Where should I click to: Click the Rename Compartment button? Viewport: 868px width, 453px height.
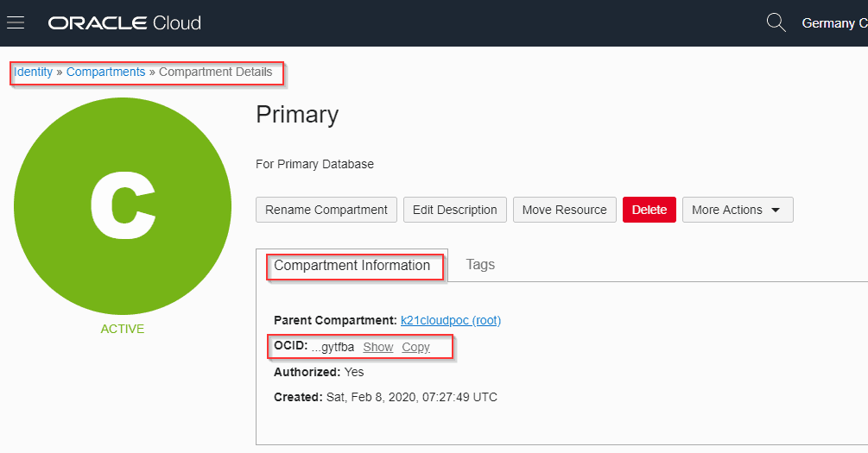[326, 210]
